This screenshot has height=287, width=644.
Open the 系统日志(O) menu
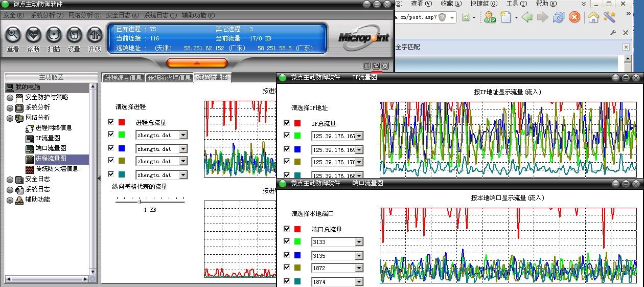160,15
